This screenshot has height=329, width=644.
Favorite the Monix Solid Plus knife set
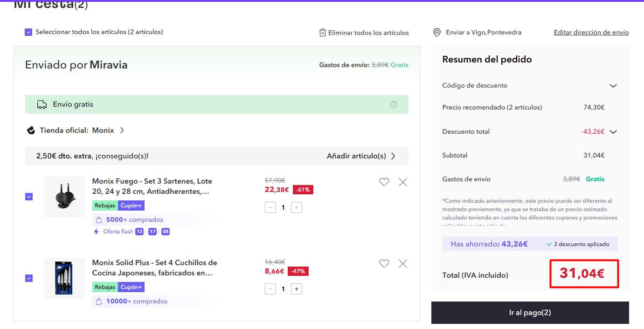tap(384, 264)
